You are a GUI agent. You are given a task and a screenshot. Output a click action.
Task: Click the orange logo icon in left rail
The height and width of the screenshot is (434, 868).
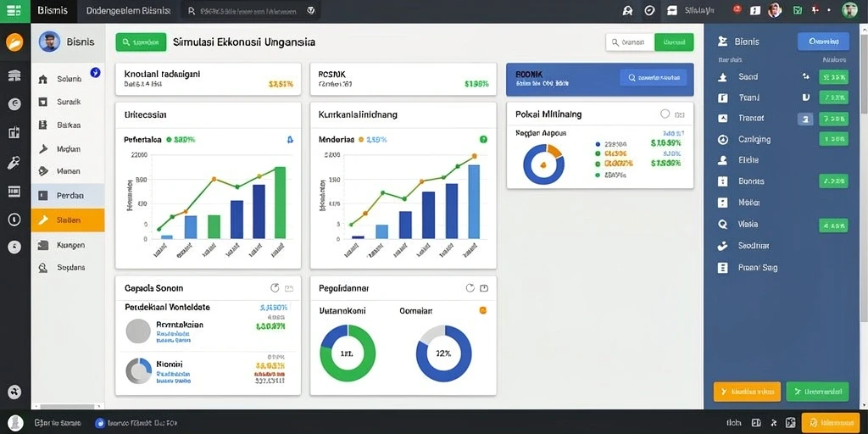[x=14, y=42]
